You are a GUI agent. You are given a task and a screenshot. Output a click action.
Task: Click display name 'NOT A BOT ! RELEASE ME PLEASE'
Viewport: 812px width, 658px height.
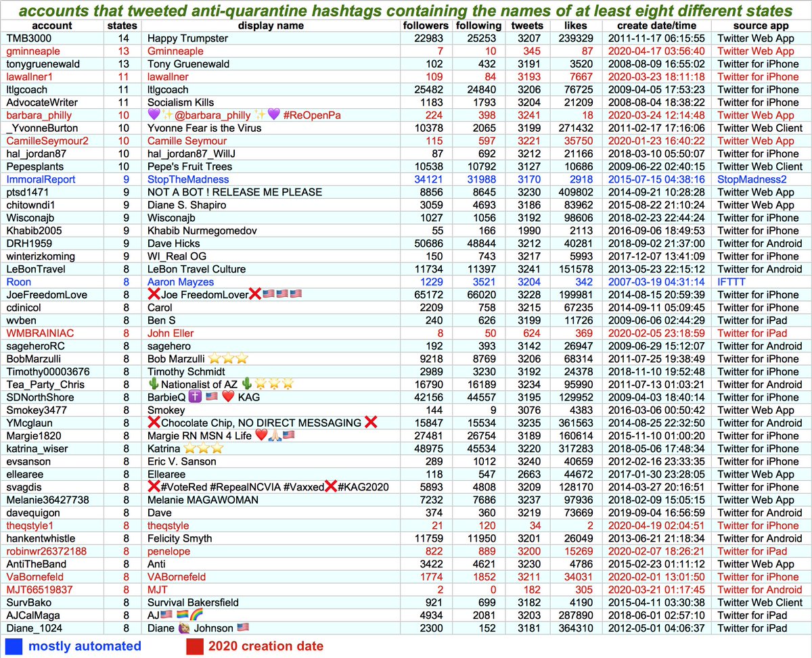[235, 193]
